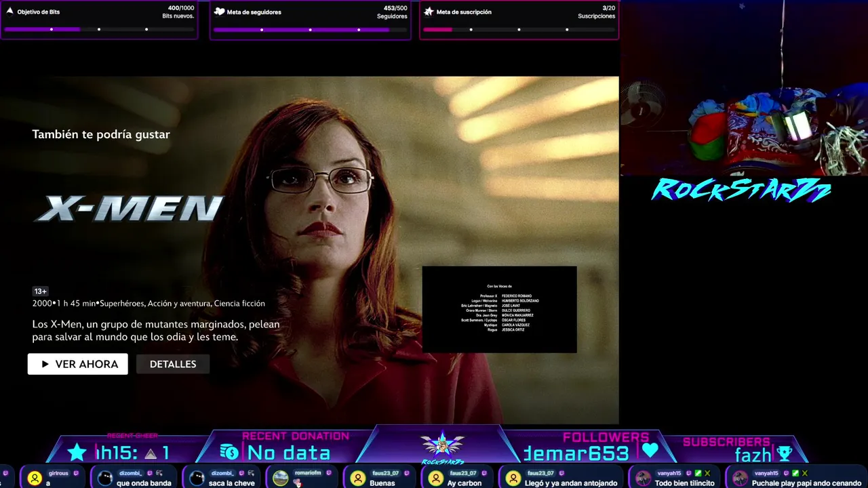The width and height of the screenshot is (868, 488).
Task: Click the 400/1000 bits counter
Action: point(181,8)
